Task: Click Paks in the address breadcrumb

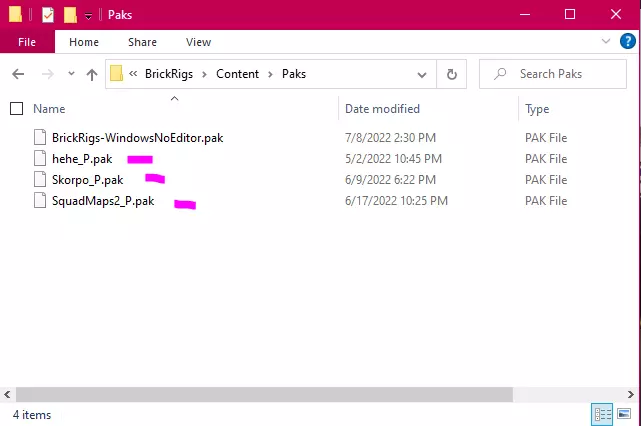Action: tap(294, 74)
